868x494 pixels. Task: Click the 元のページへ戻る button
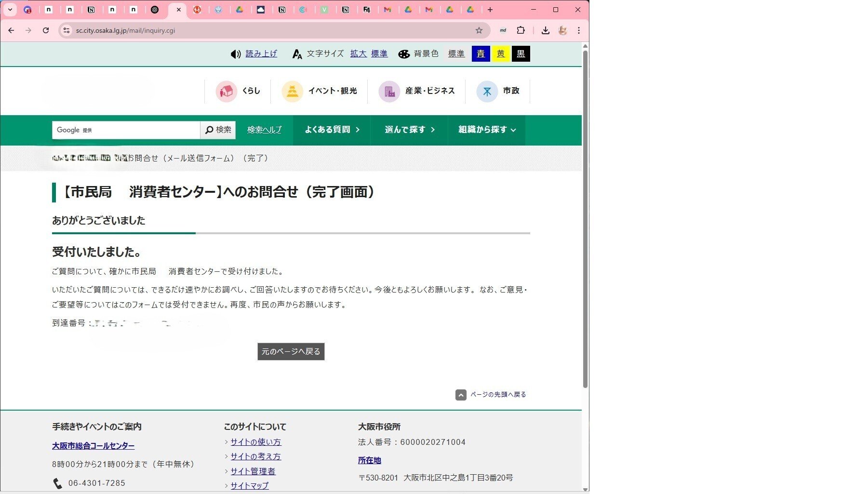tap(290, 351)
